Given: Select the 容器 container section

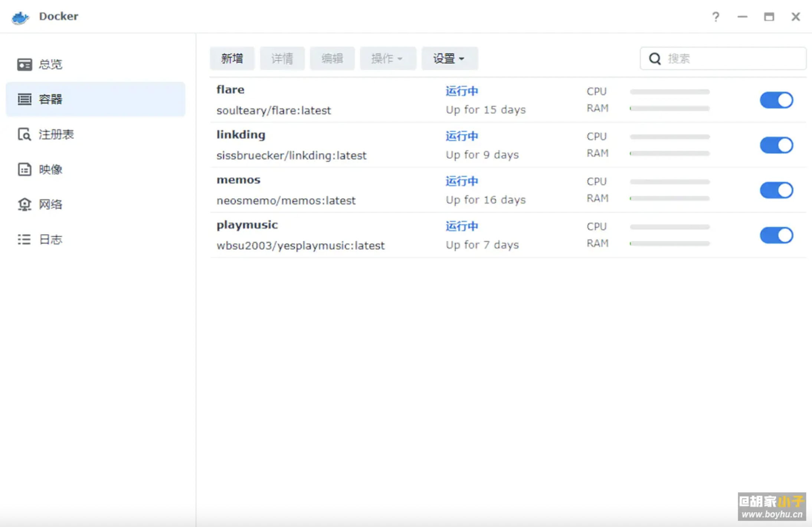Looking at the screenshot, I should click(95, 99).
